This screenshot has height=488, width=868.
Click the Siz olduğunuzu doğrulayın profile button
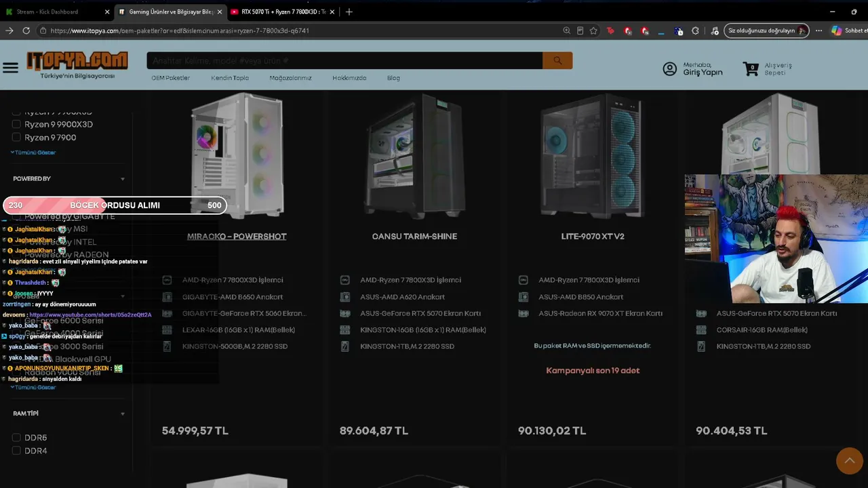pyautogui.click(x=766, y=30)
